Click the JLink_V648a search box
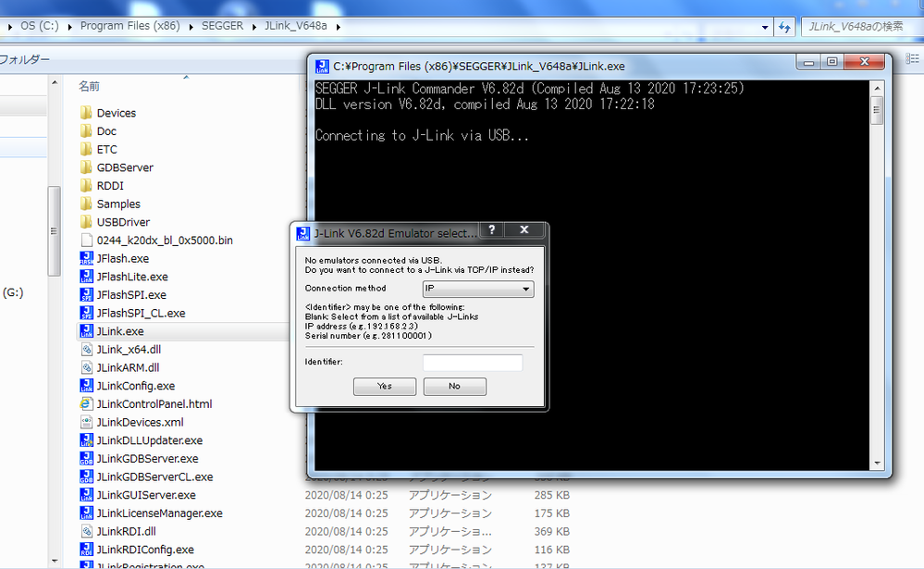The height and width of the screenshot is (569, 924). 862,27
